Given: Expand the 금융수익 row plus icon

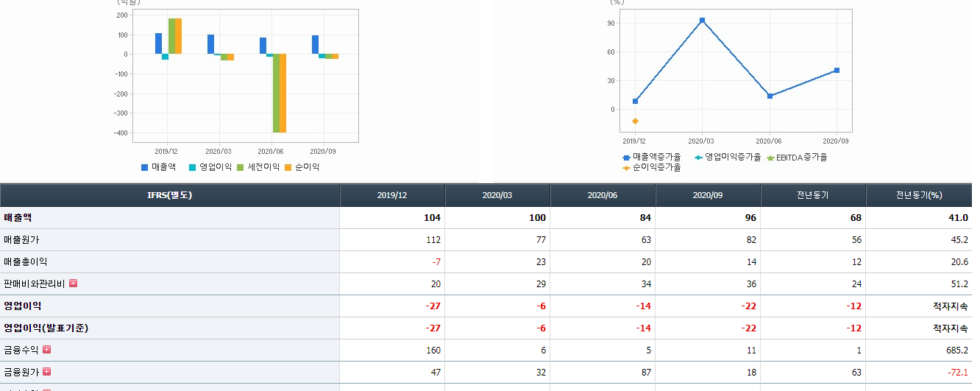Looking at the screenshot, I should tap(47, 350).
